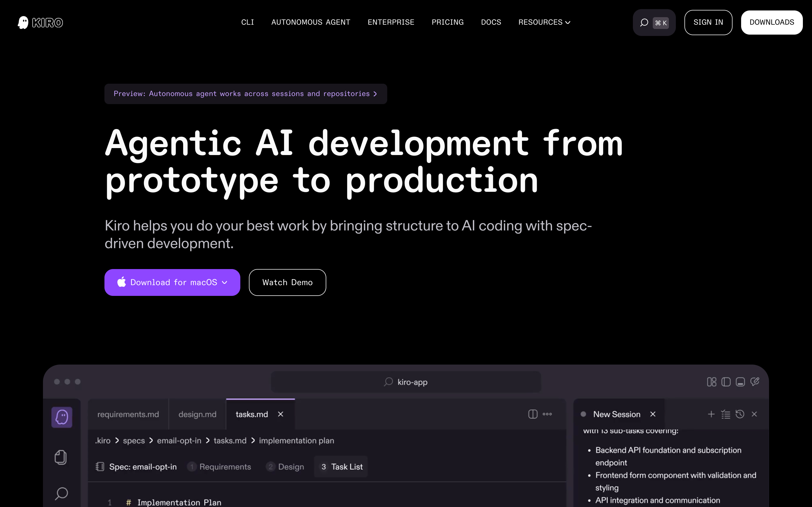This screenshot has width=812, height=507.
Task: Toggle the bottom panel layout icon
Action: [740, 382]
